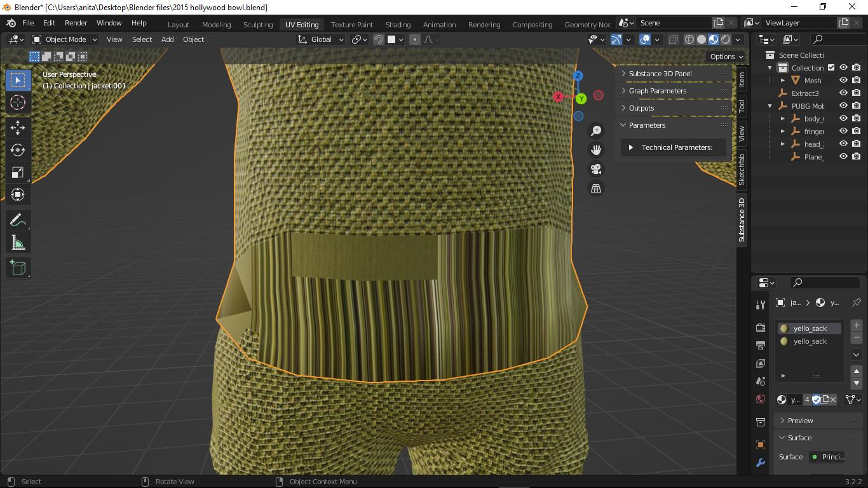Toggle PUBG Mob eye visibility
The image size is (868, 488).
tap(844, 106)
